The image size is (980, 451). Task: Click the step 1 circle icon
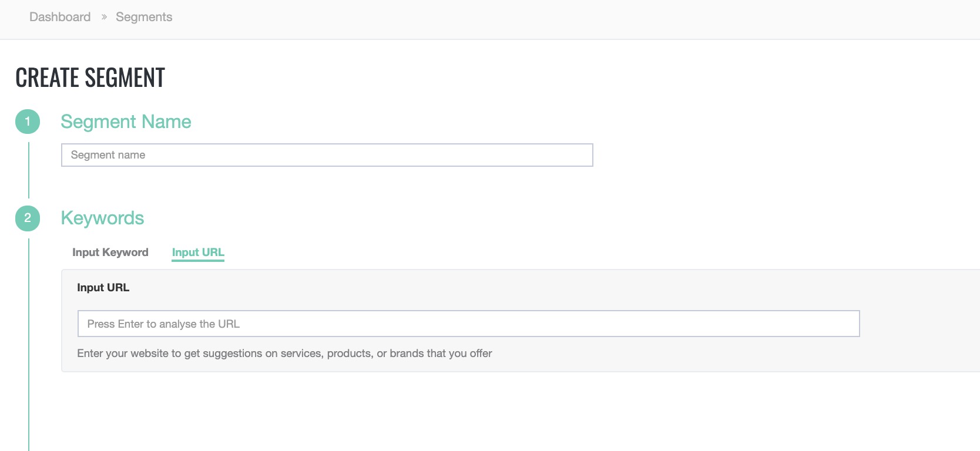pyautogui.click(x=28, y=122)
